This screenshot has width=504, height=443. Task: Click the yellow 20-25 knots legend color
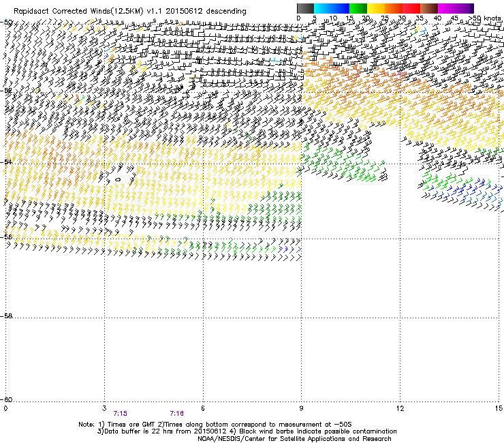point(376,8)
